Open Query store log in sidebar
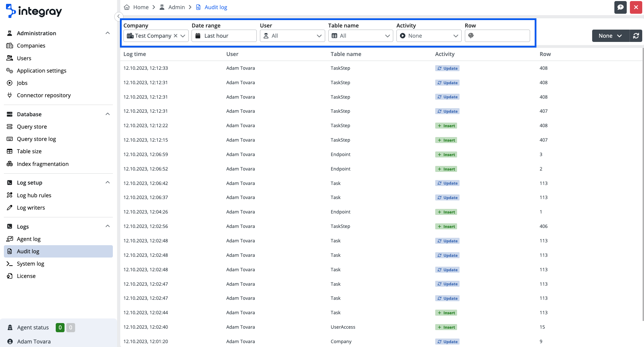Image resolution: width=644 pixels, height=347 pixels. [36, 139]
